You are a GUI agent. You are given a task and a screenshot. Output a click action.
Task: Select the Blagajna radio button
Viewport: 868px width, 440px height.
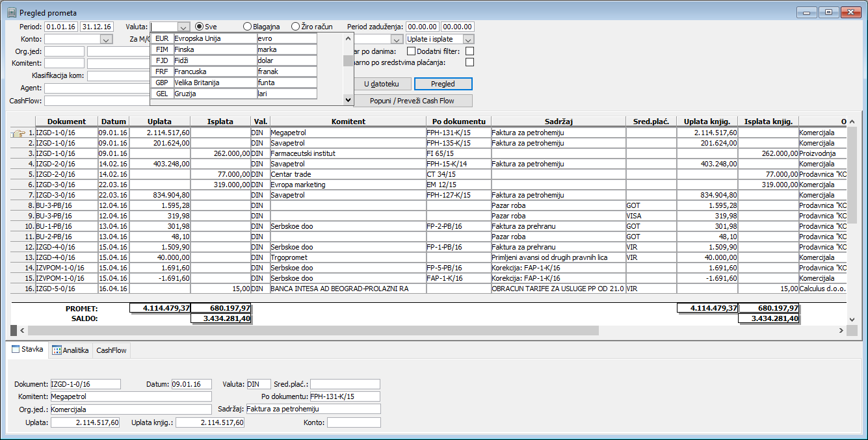[248, 27]
